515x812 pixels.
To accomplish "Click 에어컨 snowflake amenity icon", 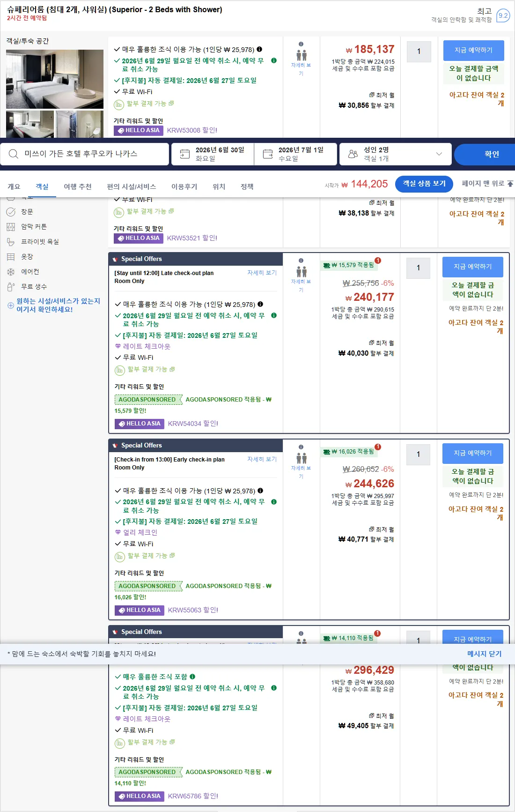I will 11,272.
